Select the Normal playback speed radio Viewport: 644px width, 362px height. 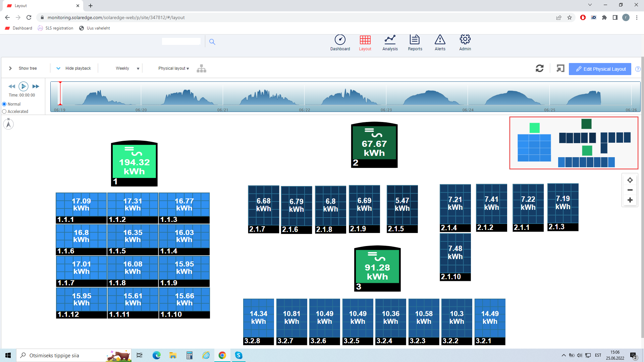(x=4, y=104)
